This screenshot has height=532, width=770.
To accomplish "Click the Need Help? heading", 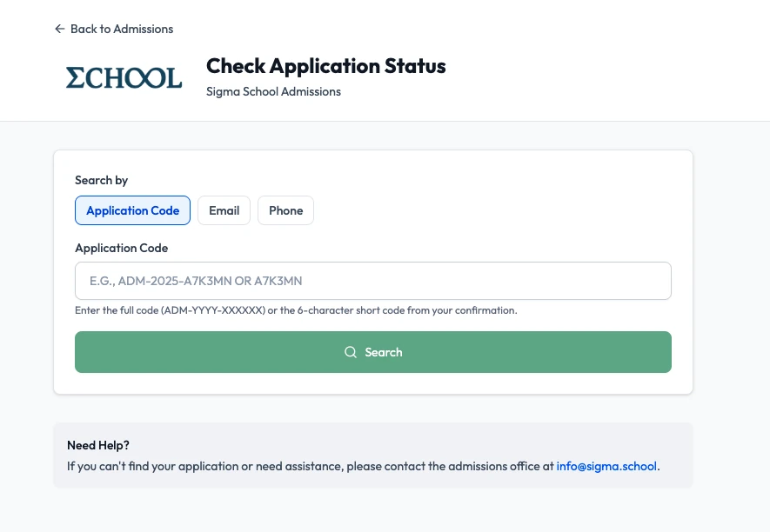I will (x=98, y=445).
